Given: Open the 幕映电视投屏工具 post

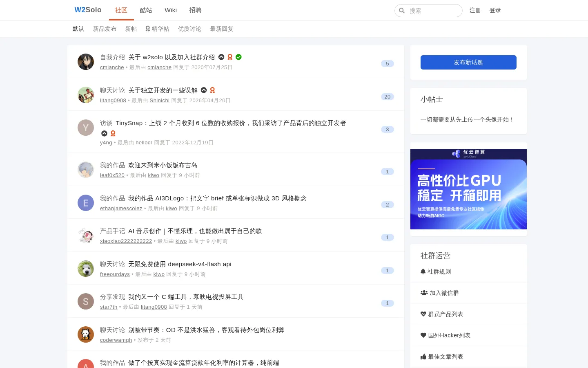Looking at the screenshot, I should point(186,297).
